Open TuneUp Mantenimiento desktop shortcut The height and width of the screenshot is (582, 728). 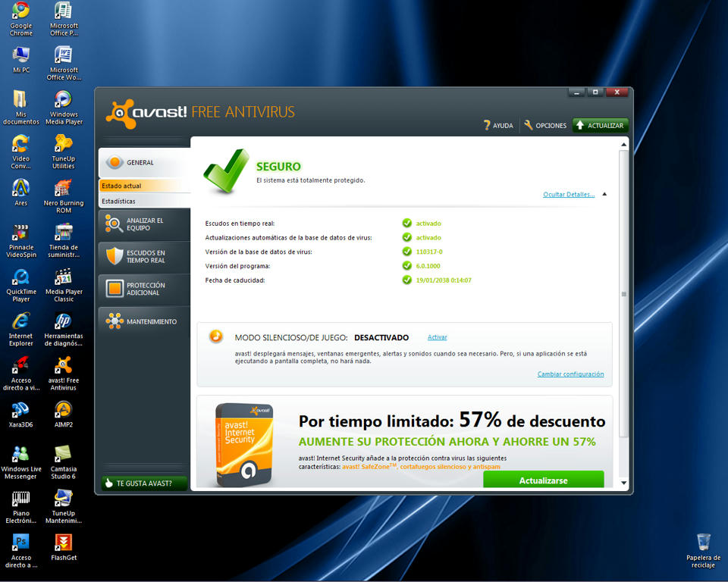click(x=64, y=507)
